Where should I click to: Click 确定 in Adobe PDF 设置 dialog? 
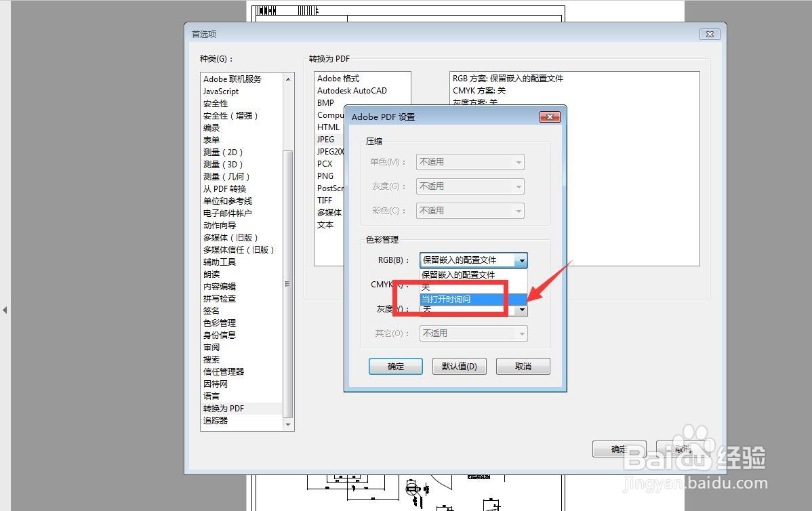[x=396, y=367]
